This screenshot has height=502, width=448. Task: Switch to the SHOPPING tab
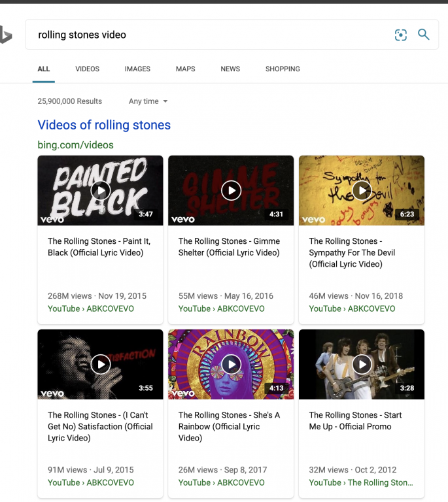(283, 69)
